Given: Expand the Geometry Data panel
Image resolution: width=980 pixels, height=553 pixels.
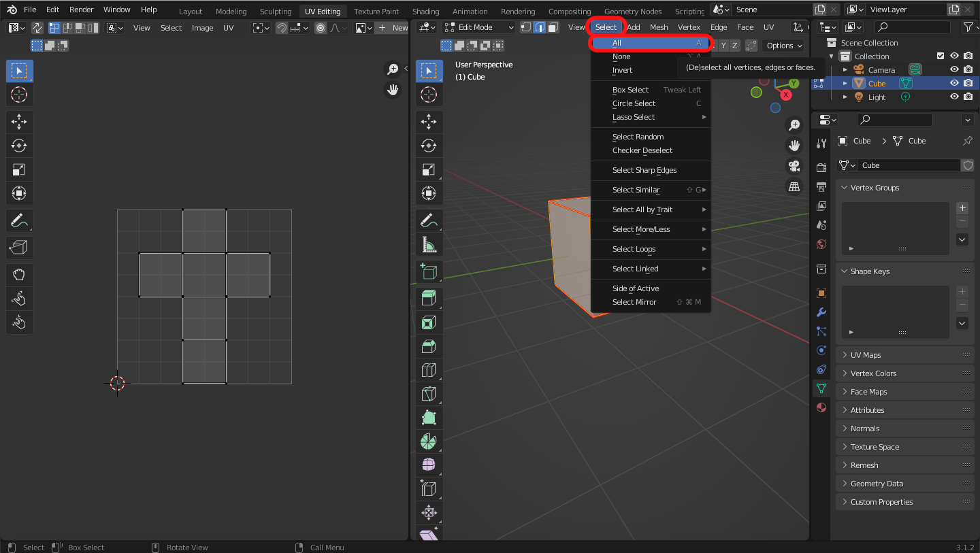Looking at the screenshot, I should point(904,484).
